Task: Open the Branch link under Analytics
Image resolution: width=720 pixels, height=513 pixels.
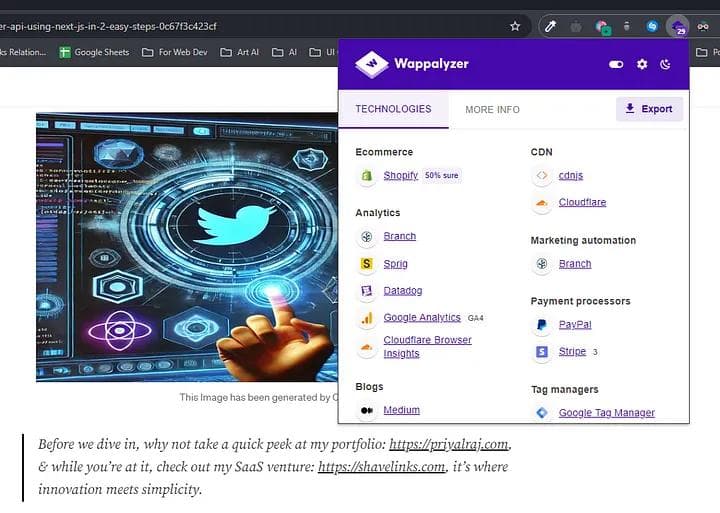Action: pos(399,236)
